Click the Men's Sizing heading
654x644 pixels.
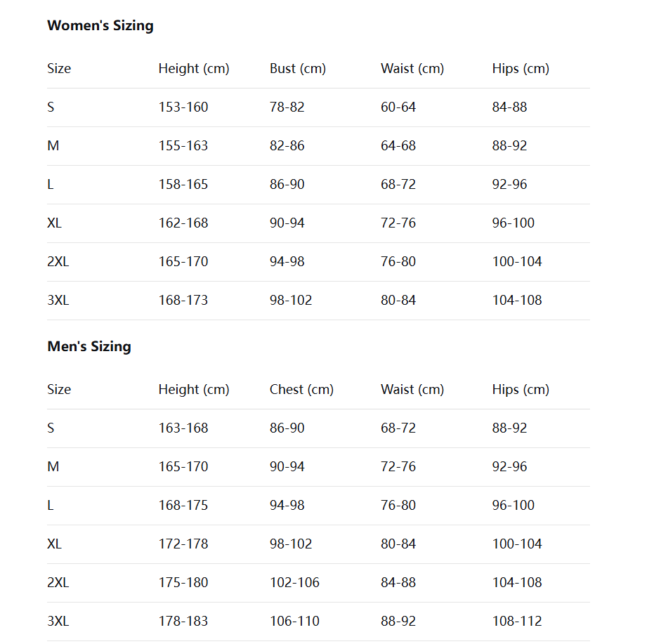tap(89, 347)
